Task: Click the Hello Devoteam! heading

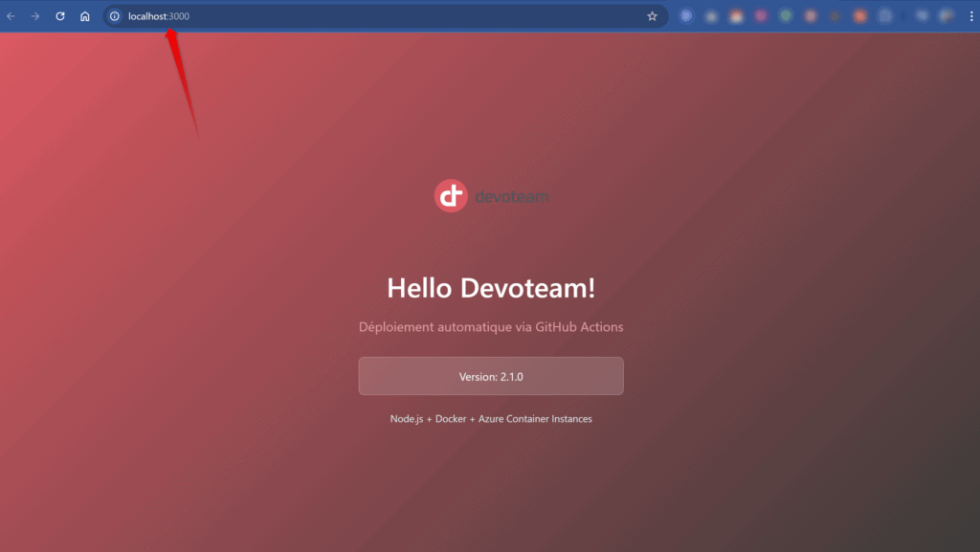Action: [x=490, y=288]
